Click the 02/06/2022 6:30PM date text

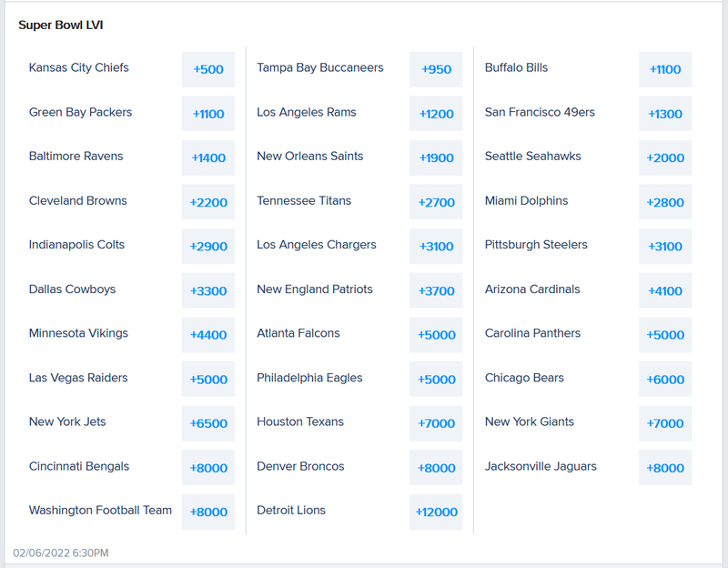tap(60, 553)
